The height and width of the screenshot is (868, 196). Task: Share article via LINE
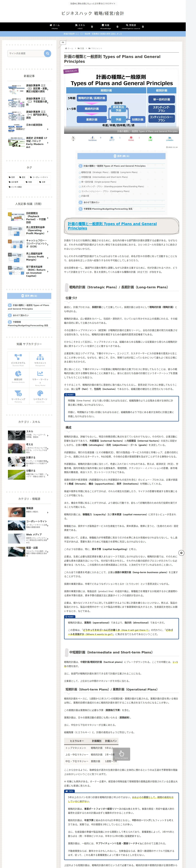point(151,138)
